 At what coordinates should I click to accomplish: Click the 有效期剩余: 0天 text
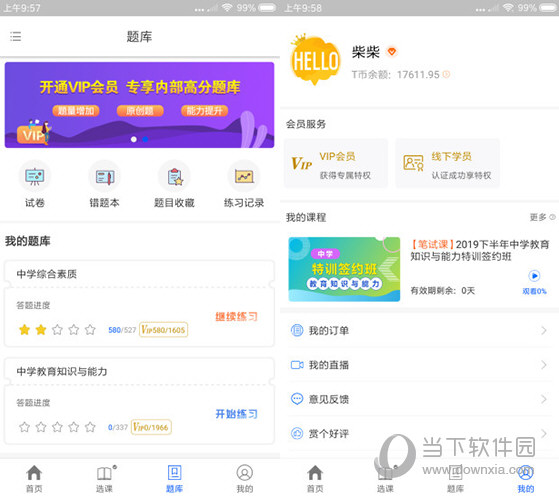(442, 290)
